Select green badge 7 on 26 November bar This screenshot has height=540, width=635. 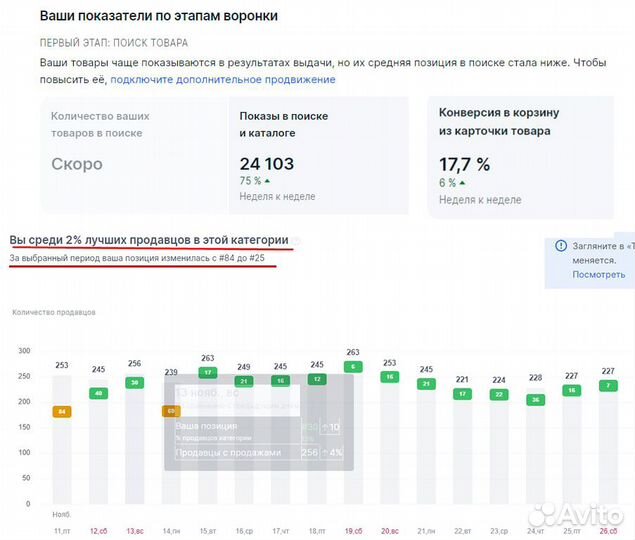point(608,385)
